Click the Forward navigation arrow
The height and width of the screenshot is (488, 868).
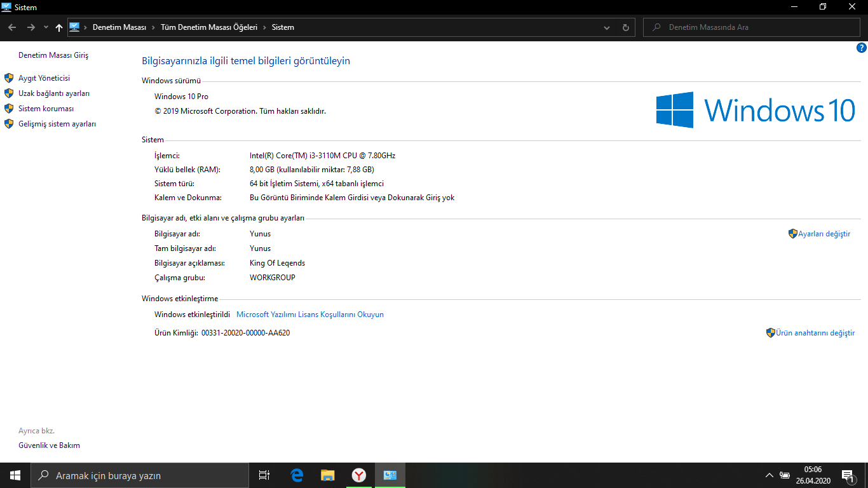[31, 27]
